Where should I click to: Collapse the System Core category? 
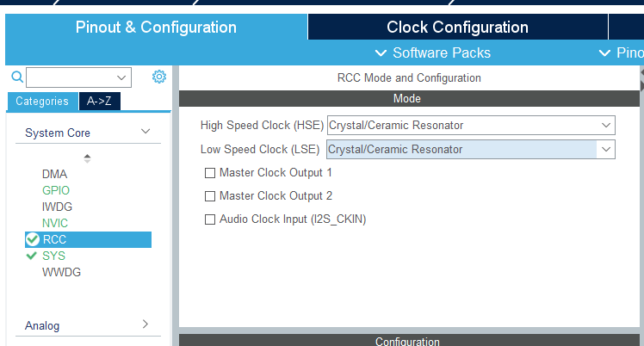click(x=146, y=132)
